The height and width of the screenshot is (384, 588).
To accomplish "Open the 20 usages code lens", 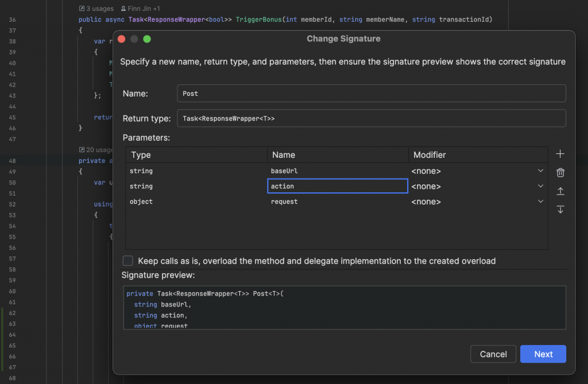I will pos(96,150).
